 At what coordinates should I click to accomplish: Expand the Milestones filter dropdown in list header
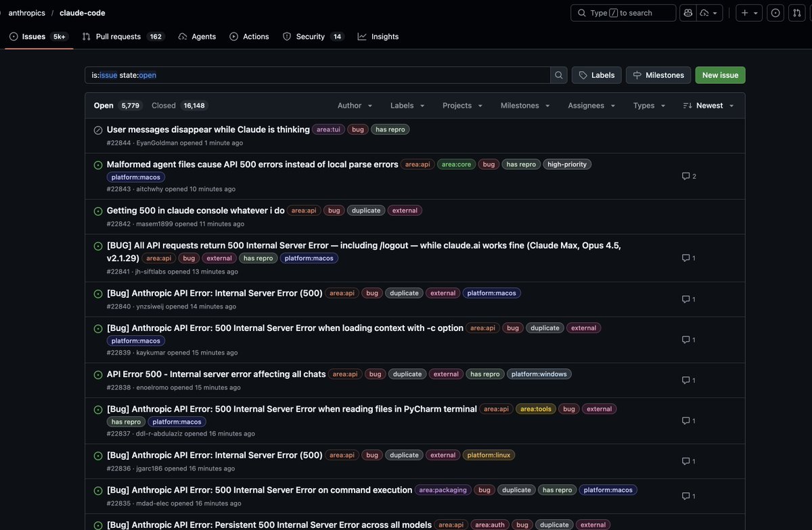tap(525, 106)
